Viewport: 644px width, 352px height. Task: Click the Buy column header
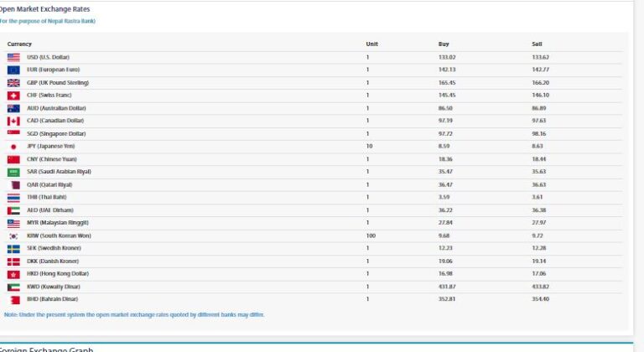click(x=444, y=44)
